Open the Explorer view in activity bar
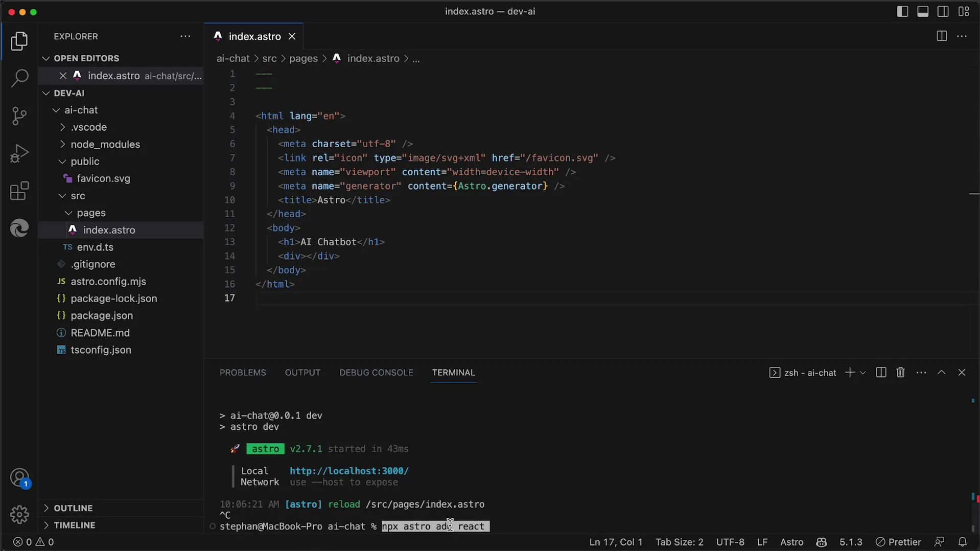 19,41
